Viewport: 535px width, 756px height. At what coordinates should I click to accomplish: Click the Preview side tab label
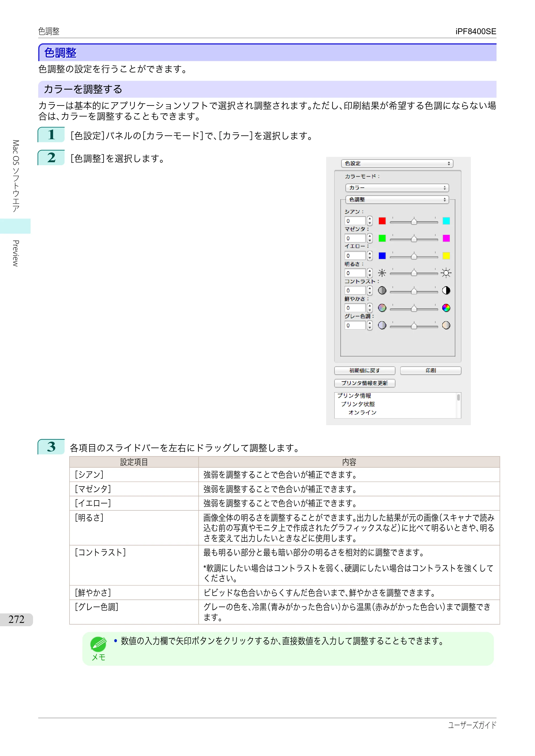pyautogui.click(x=16, y=253)
